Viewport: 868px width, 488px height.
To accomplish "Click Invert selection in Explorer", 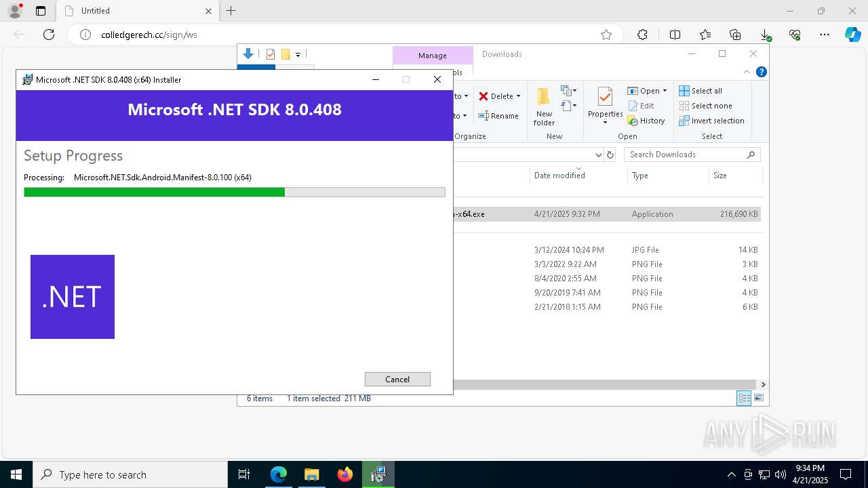I will tap(711, 121).
